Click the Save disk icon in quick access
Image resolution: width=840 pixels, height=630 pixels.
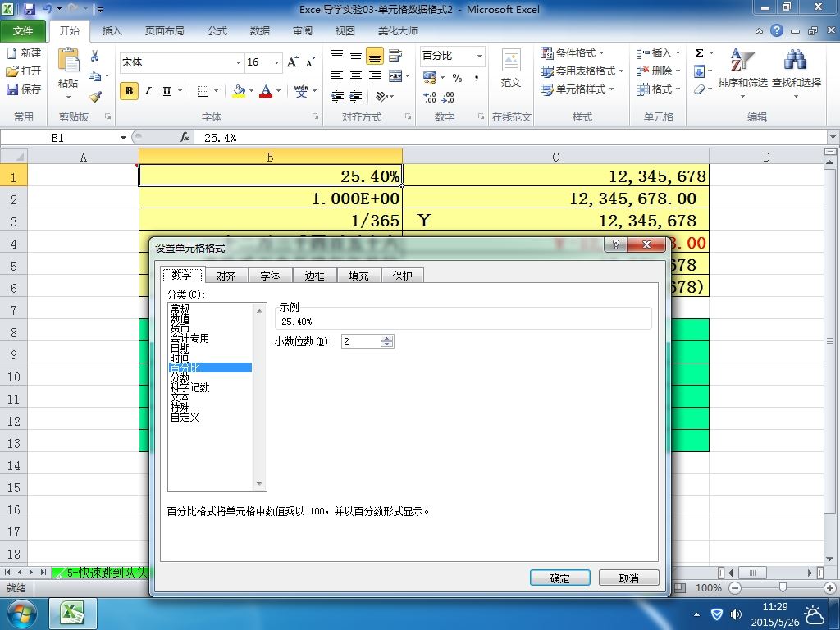tap(29, 9)
